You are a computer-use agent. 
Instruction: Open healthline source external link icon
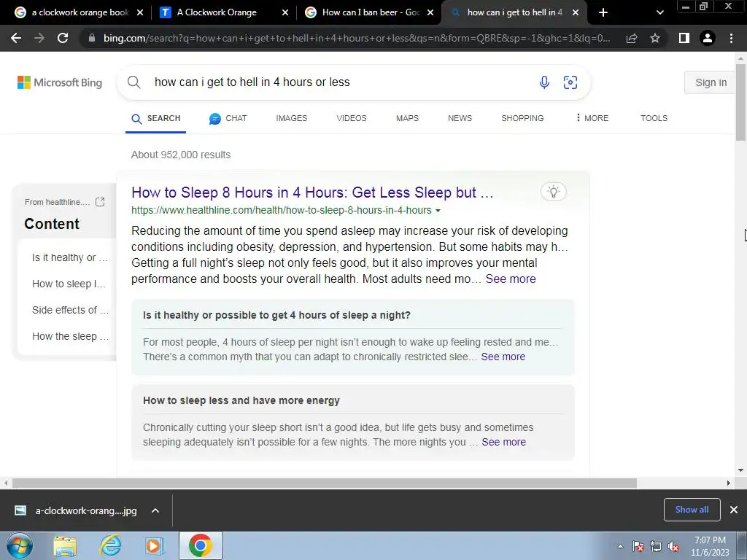[100, 202]
